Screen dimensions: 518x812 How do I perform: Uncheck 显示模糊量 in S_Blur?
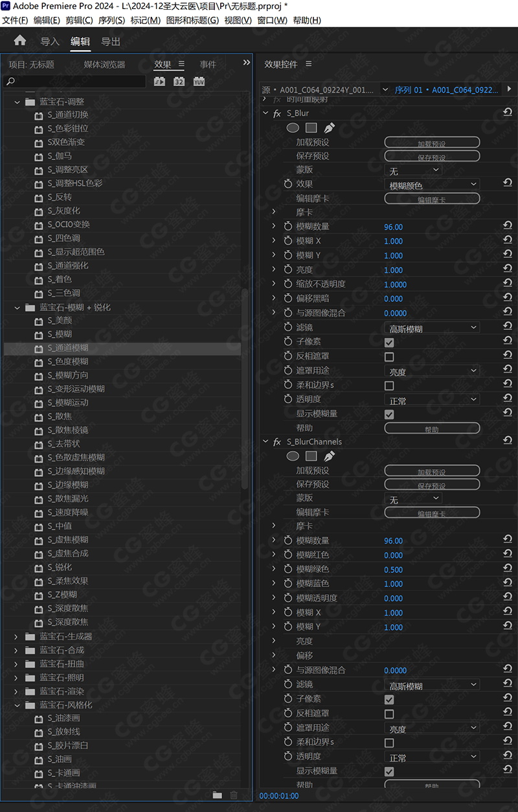[x=389, y=414]
